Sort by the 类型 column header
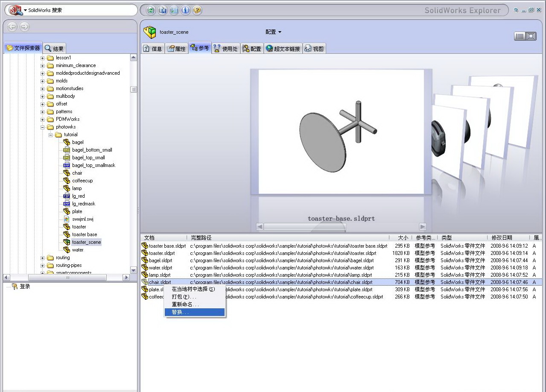Viewport: 546px width, 392px height. [x=462, y=238]
